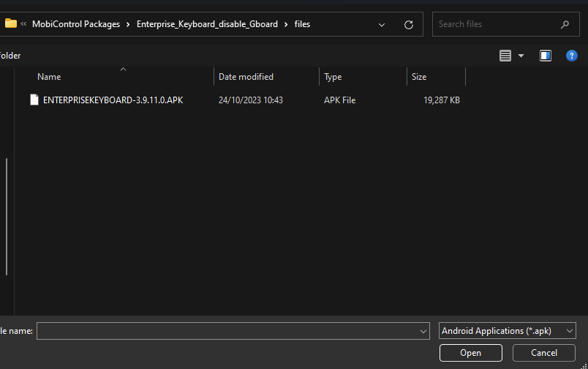The image size is (588, 369).
Task: Click the search magnifier icon
Action: click(565, 24)
